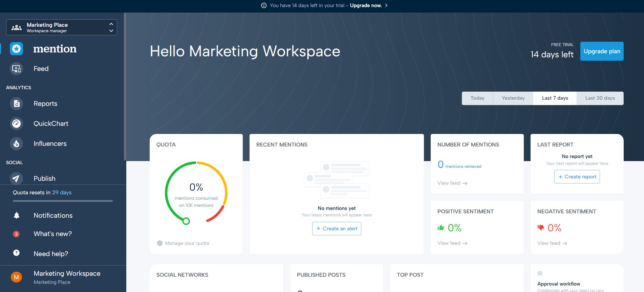Click View feed under Negative Sentiment
This screenshot has height=292, width=644.
coord(552,243)
